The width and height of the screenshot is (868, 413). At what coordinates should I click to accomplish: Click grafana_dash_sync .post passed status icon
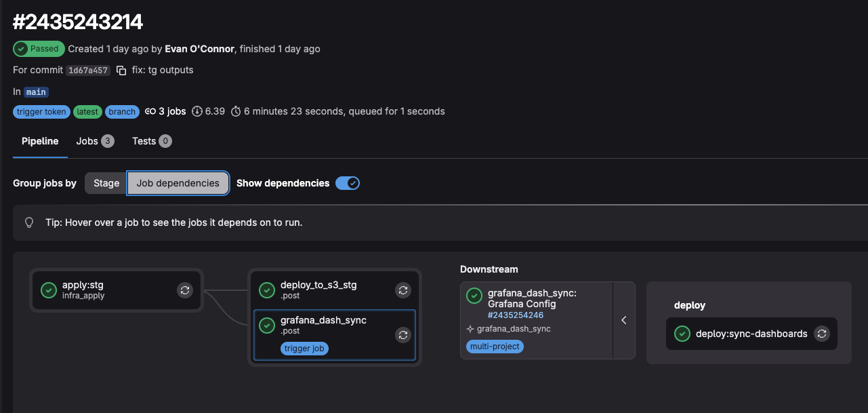coord(267,326)
